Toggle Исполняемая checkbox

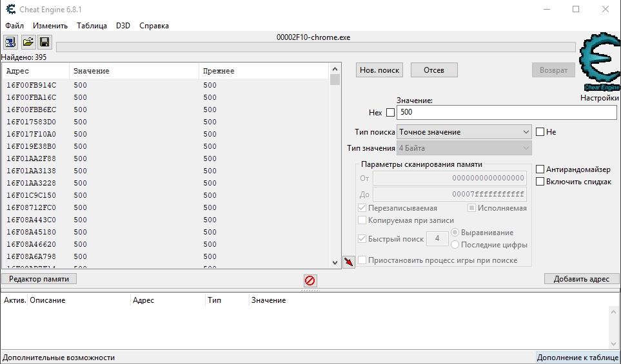click(471, 208)
